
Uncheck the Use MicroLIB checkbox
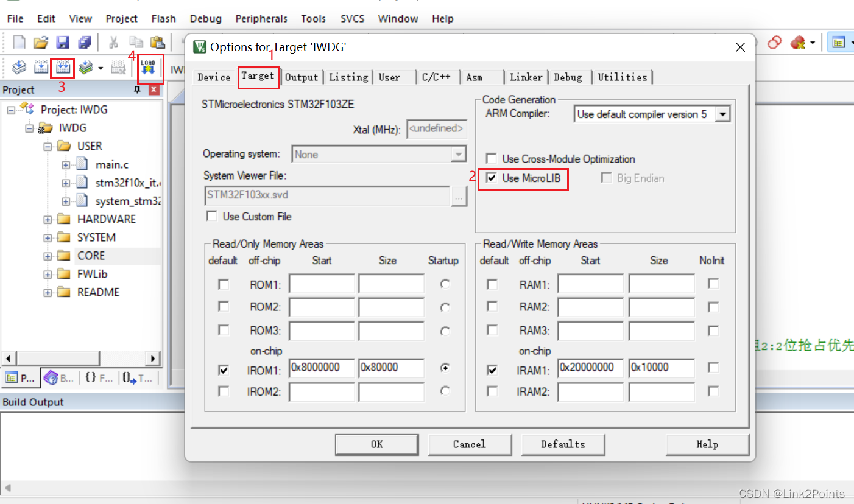tap(491, 178)
